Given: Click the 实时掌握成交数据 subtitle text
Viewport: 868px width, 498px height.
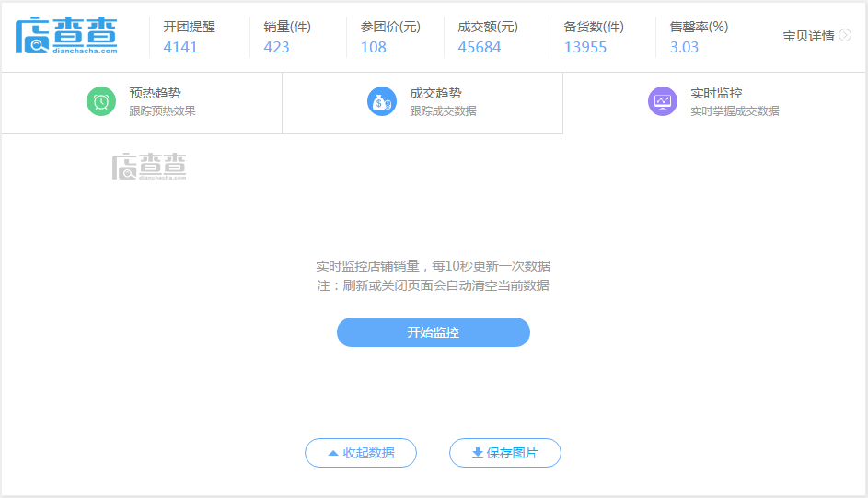Looking at the screenshot, I should pos(735,111).
